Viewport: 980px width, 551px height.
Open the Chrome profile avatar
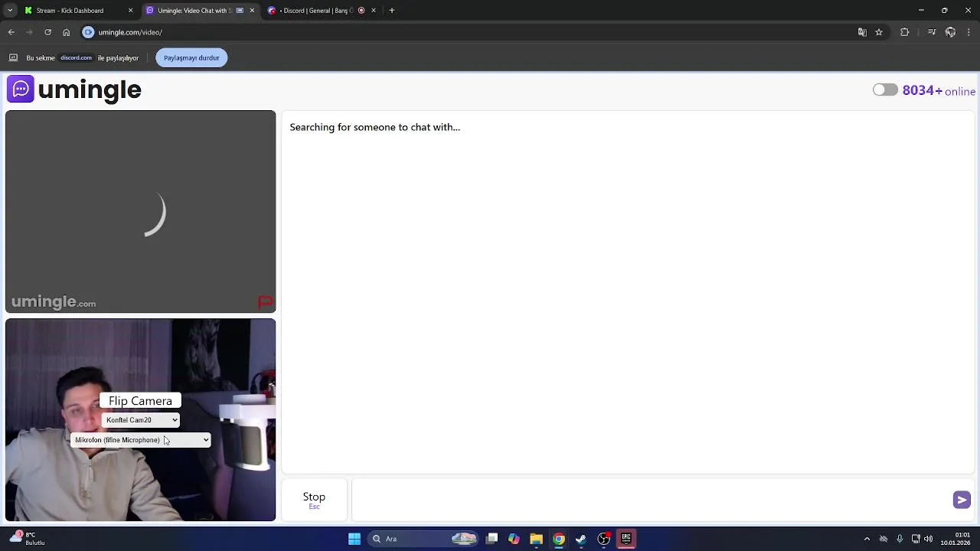coord(950,32)
